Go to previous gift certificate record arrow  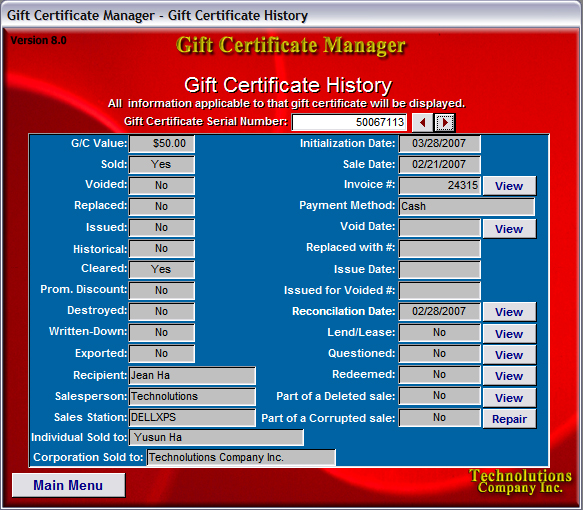(x=422, y=122)
